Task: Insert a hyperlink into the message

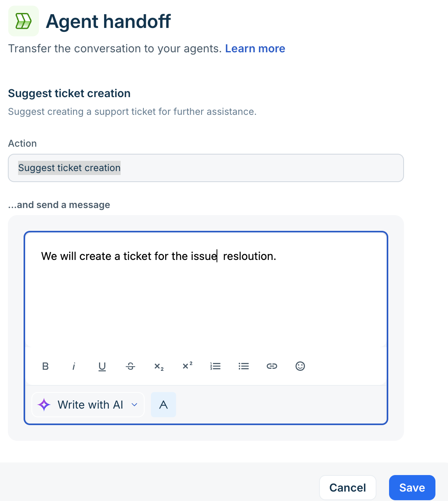Action: 272,366
